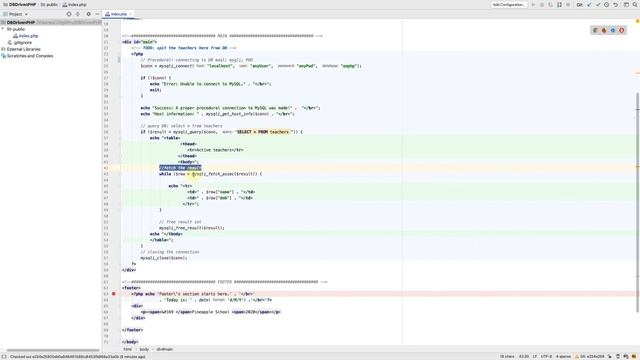Image resolution: width=640 pixels, height=360 pixels.
Task: Select Scratches and Consoles in project tree
Action: tap(29, 56)
